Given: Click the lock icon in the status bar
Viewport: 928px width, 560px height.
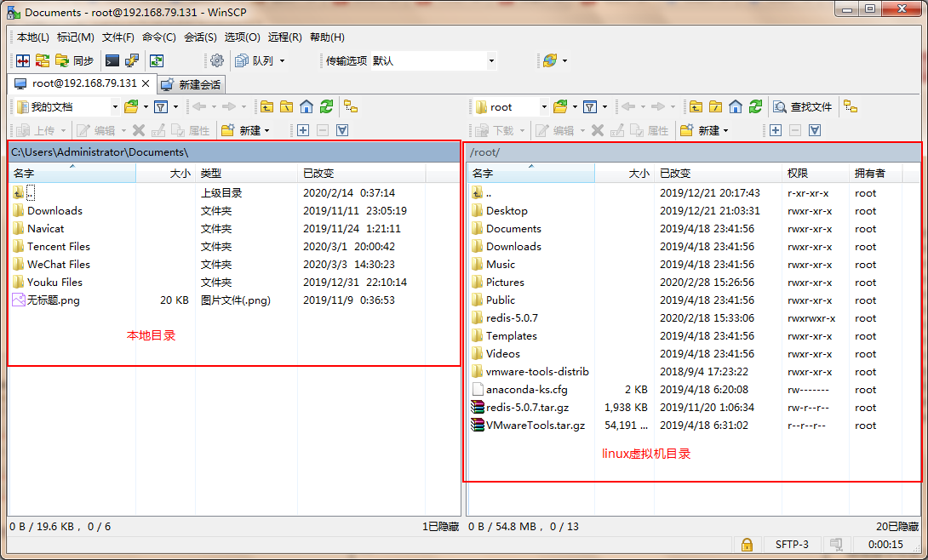Looking at the screenshot, I should (x=747, y=544).
